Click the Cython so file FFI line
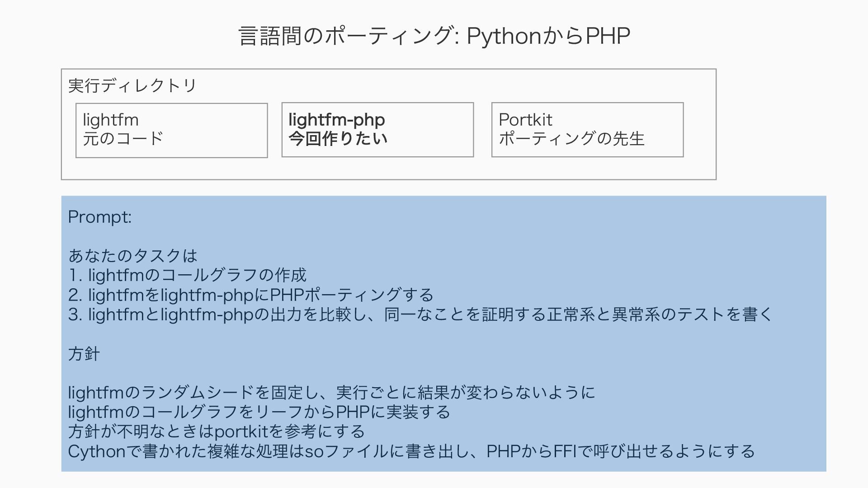This screenshot has width=868, height=488. coord(411,451)
